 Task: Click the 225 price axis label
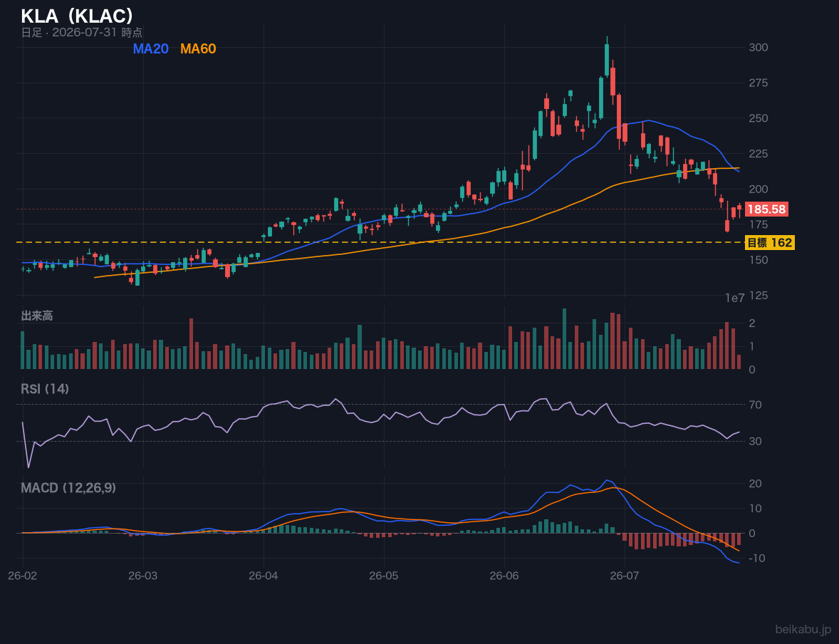pyautogui.click(x=759, y=154)
